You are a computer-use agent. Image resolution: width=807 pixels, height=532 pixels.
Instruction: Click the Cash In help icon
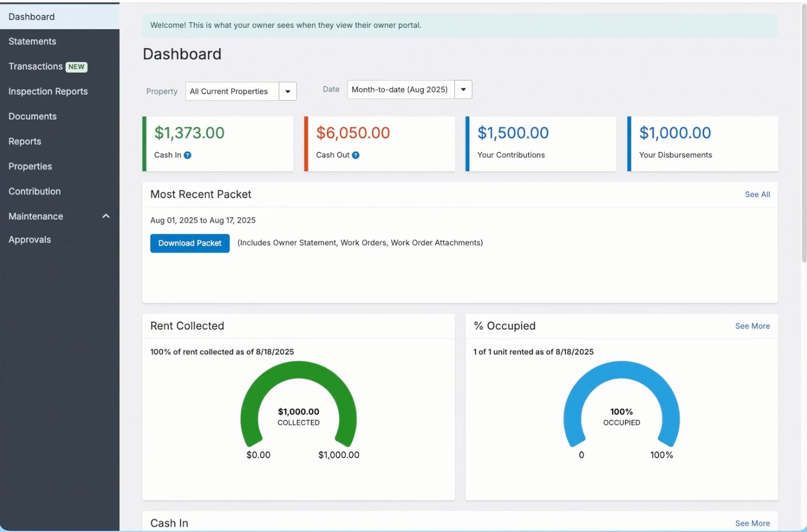pyautogui.click(x=188, y=155)
